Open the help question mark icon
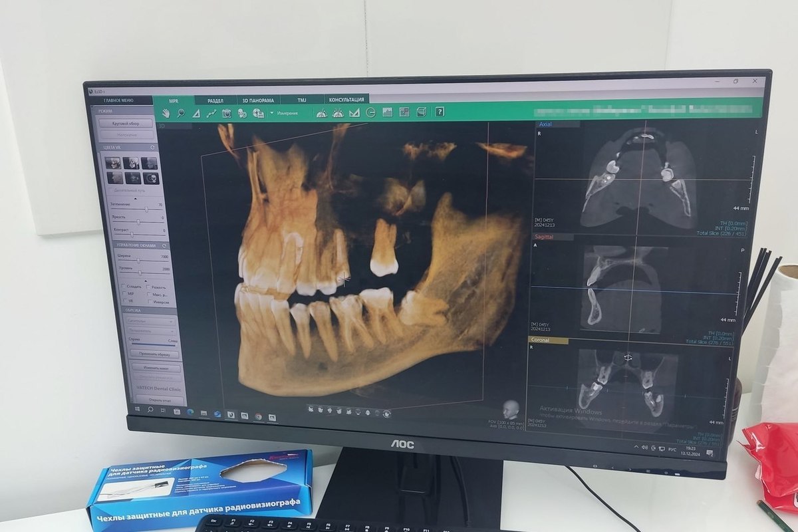Screen dimensions: 798x532 (x=440, y=112)
